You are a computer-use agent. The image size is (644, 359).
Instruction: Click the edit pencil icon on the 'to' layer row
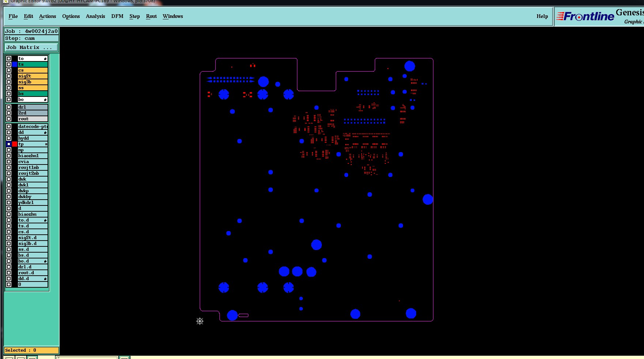[45, 58]
